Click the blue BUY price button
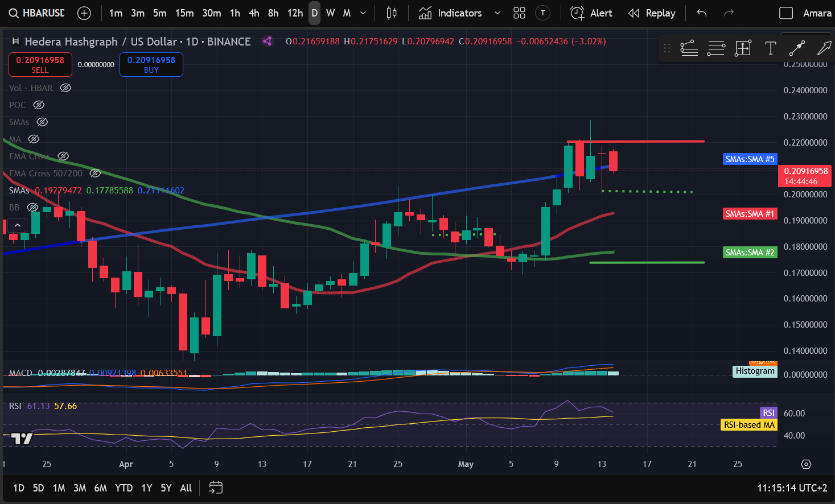The image size is (835, 504). [151, 64]
